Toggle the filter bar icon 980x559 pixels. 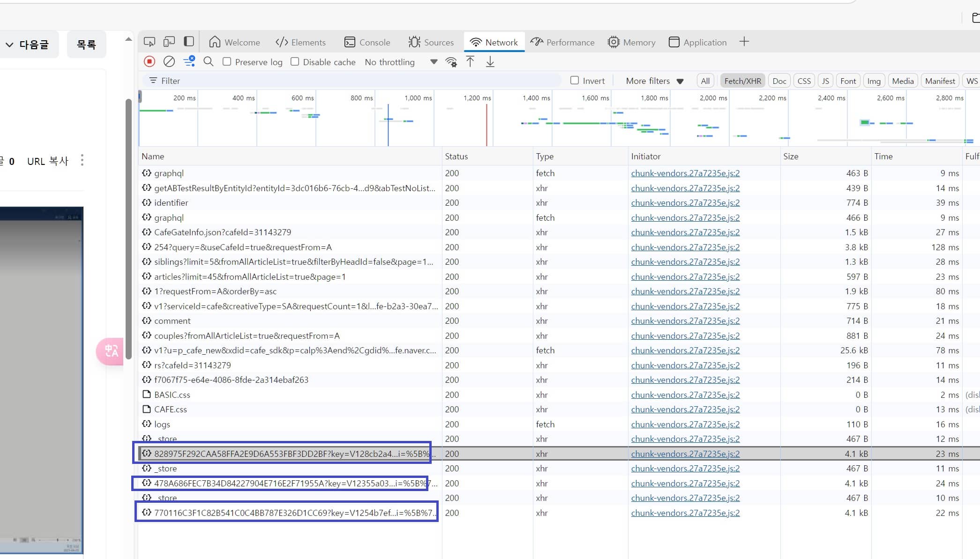tap(189, 61)
